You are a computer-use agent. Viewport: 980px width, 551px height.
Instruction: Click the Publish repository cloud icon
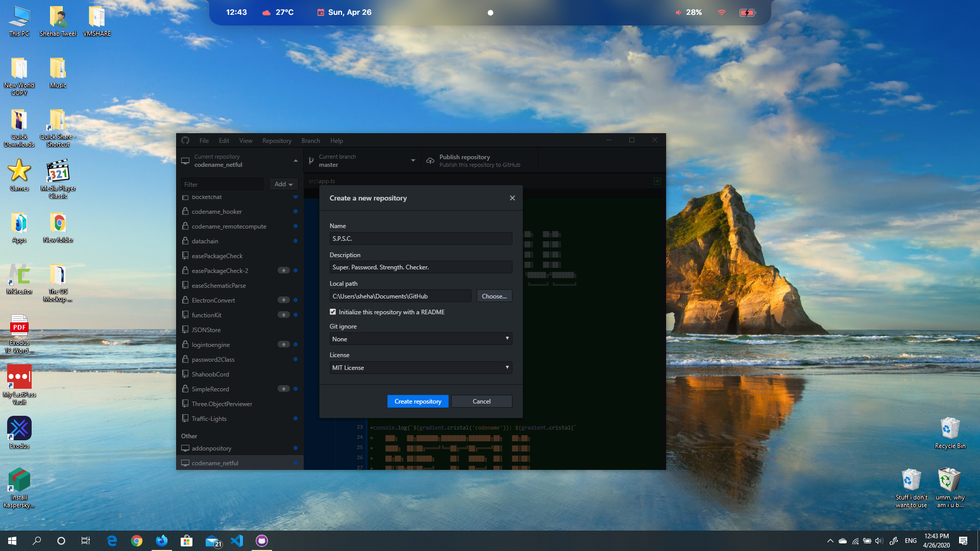(430, 161)
